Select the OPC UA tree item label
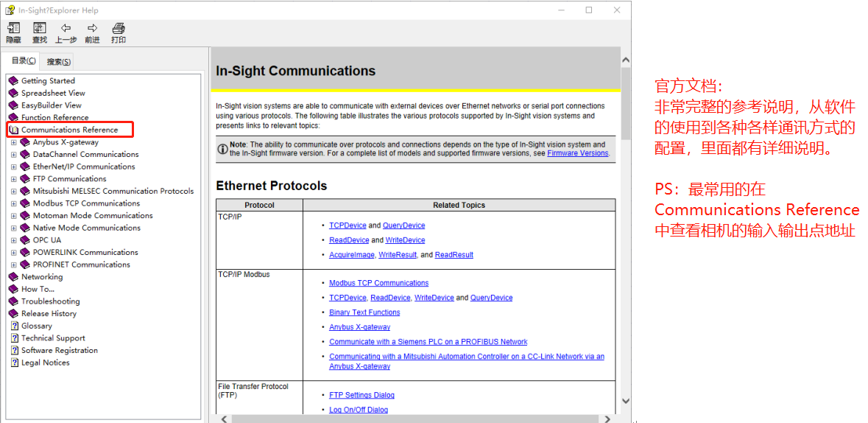Viewport: 868px width, 423px height. 47,240
